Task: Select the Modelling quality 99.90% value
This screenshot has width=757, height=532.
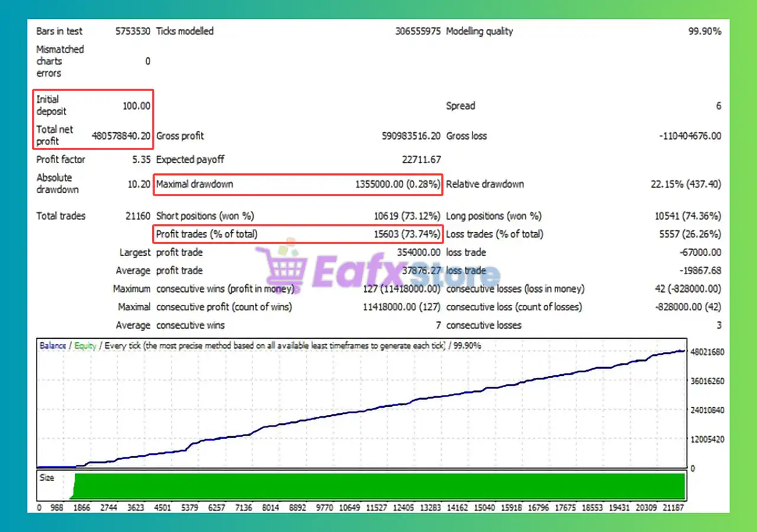Action: tap(704, 31)
